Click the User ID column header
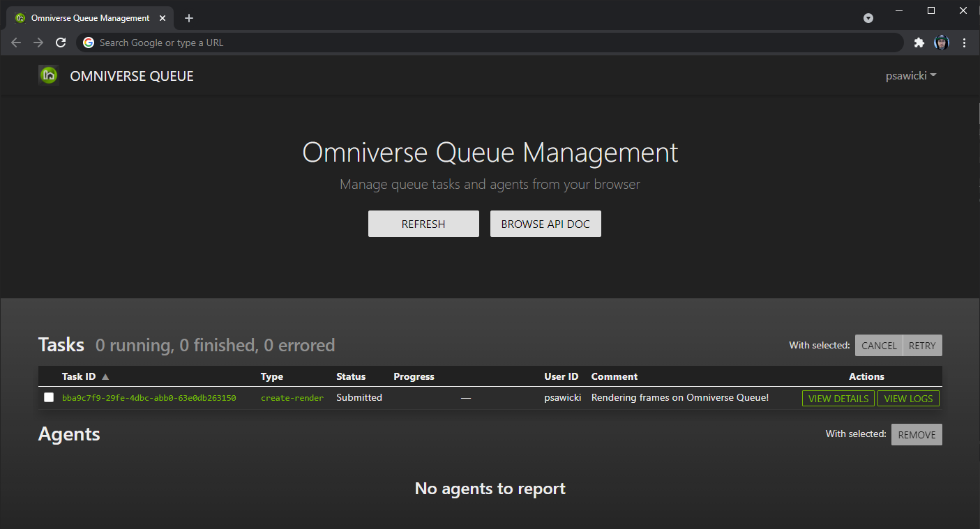Viewport: 980px width, 529px height. (x=561, y=376)
